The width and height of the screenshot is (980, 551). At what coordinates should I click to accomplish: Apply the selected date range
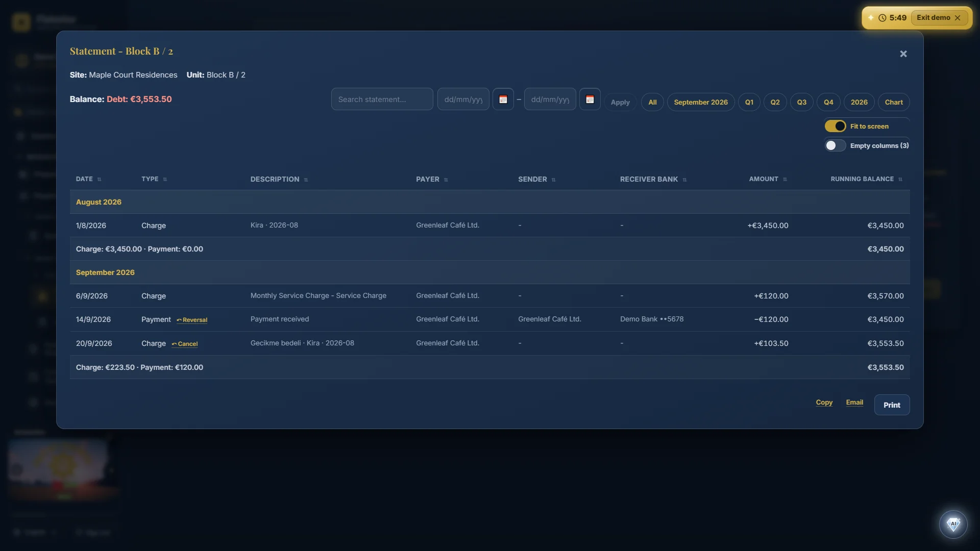pos(620,102)
